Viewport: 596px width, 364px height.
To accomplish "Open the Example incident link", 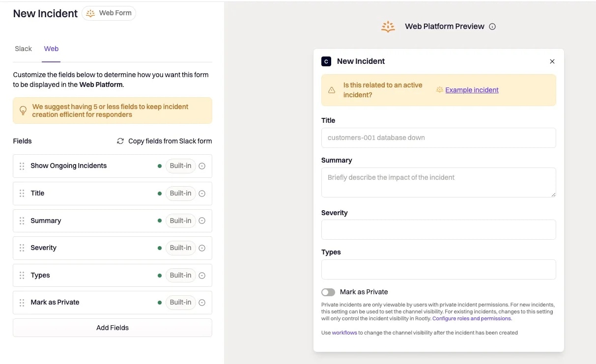I will pyautogui.click(x=472, y=90).
